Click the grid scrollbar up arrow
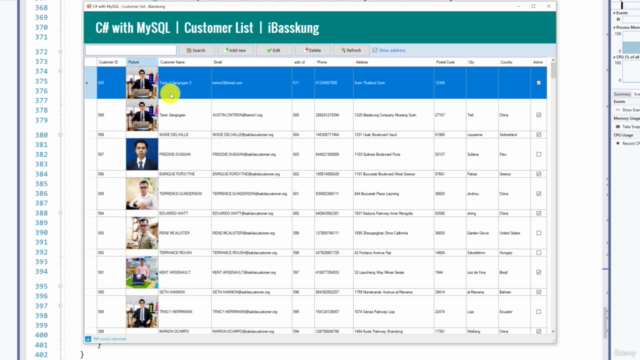640x360 pixels. (x=553, y=60)
